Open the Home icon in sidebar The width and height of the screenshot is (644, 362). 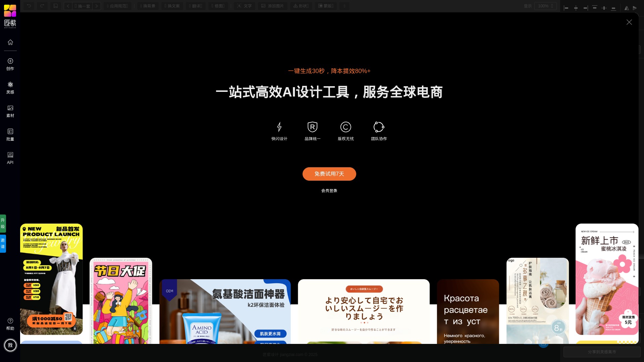click(x=10, y=42)
